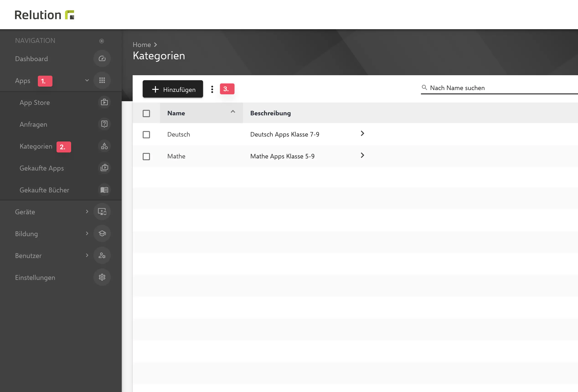This screenshot has width=578, height=392.
Task: Toggle the checkbox next to Mathe
Action: (147, 156)
